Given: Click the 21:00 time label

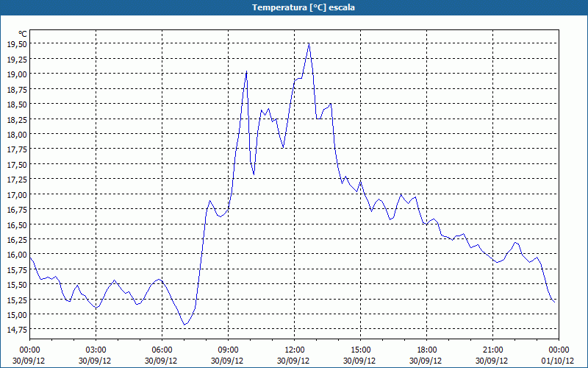Looking at the screenshot, I should 493,350.
